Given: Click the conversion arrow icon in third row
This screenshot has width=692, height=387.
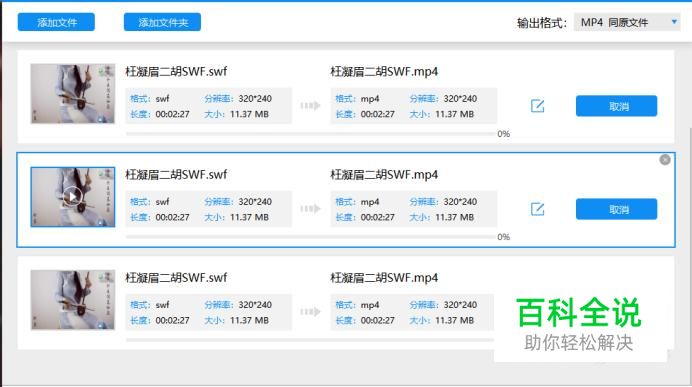Looking at the screenshot, I should pyautogui.click(x=310, y=312).
